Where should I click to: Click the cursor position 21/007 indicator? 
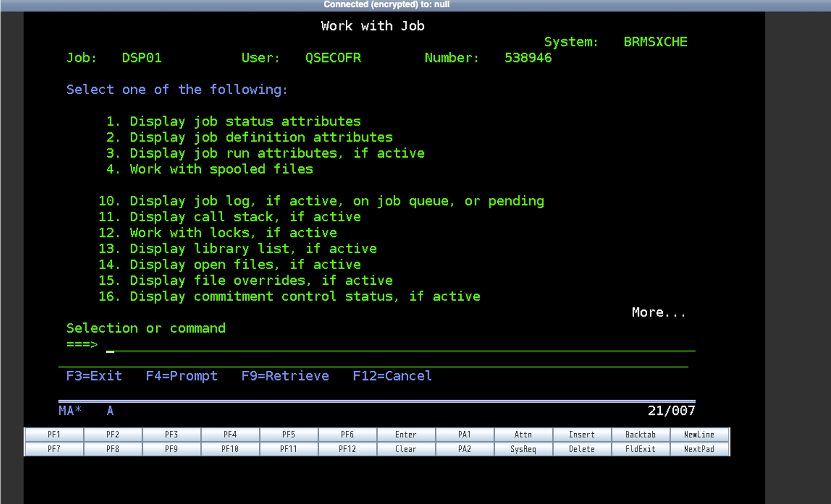[x=672, y=411]
